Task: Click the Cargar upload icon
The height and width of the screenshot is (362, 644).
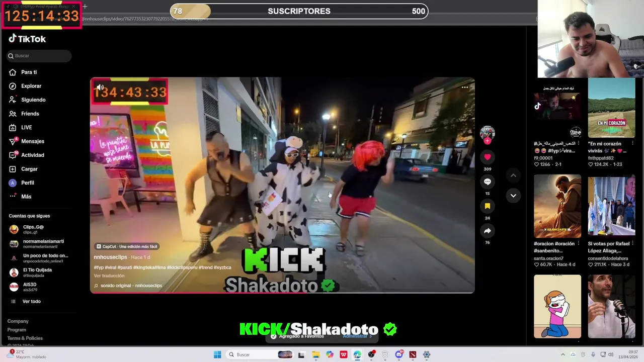Action: (13, 169)
